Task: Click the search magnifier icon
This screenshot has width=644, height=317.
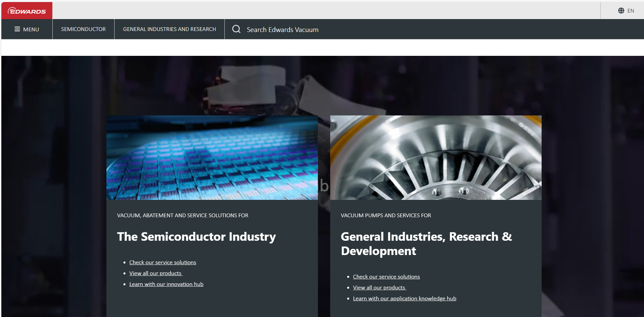Action: [x=236, y=29]
